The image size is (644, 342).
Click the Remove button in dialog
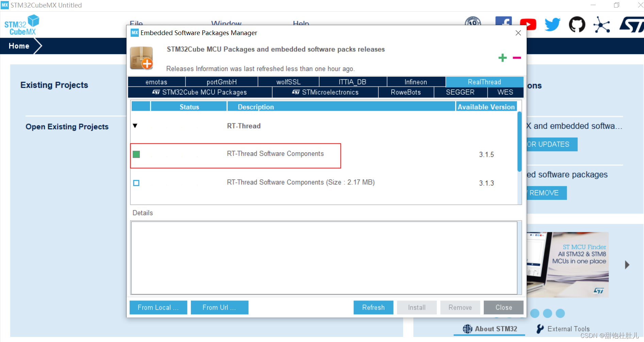[460, 307]
